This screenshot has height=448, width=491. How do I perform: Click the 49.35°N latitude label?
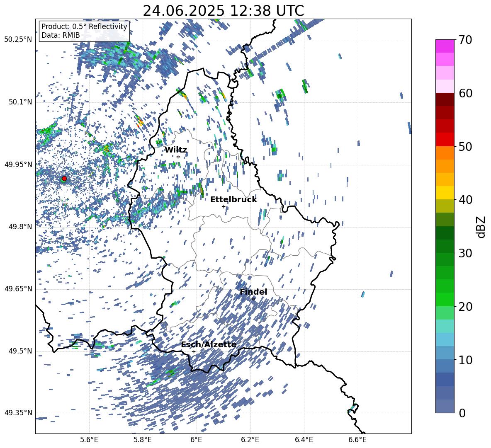point(18,413)
